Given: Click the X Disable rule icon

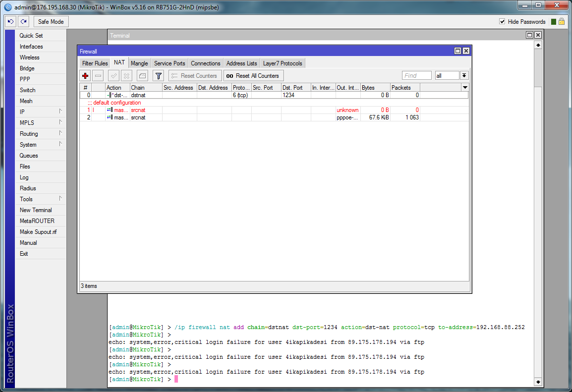Looking at the screenshot, I should pos(126,76).
